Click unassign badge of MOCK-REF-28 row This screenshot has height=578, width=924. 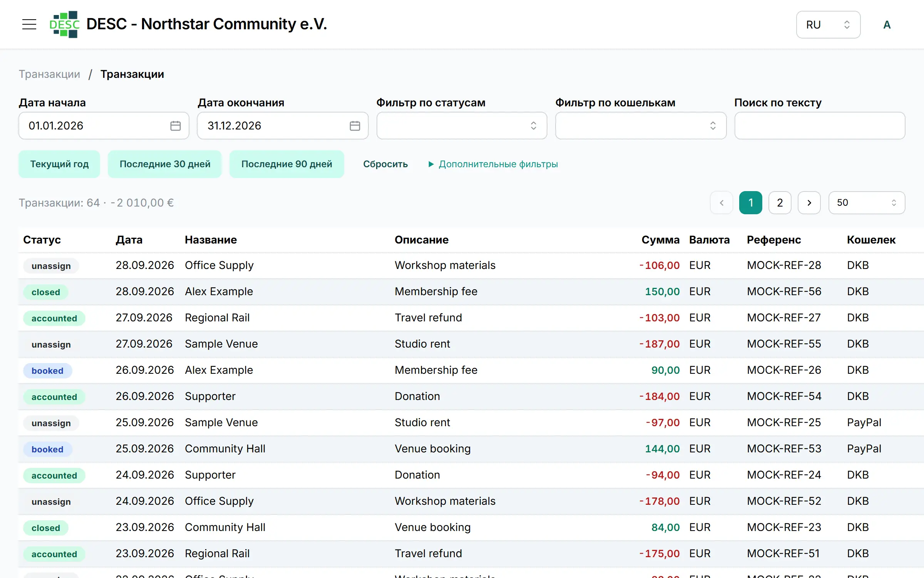[x=51, y=266]
